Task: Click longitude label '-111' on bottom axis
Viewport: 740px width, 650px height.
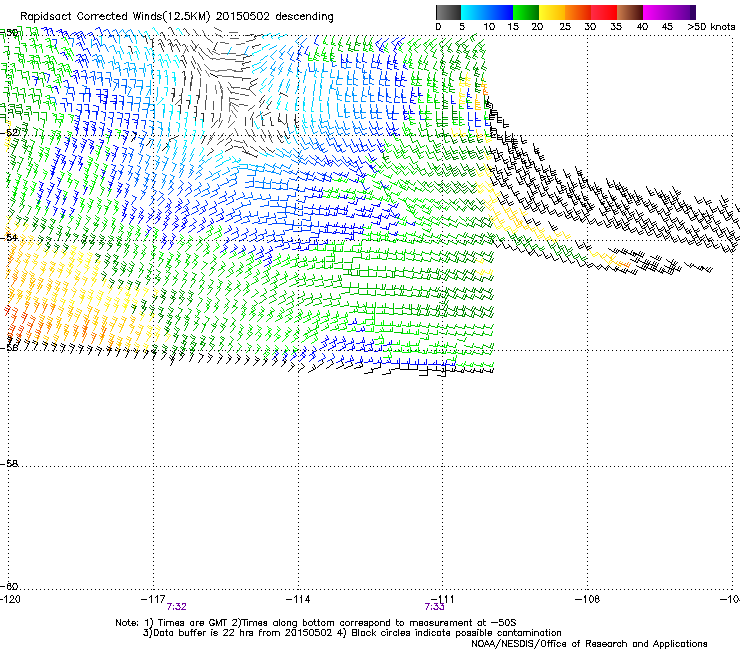Action: coord(442,599)
